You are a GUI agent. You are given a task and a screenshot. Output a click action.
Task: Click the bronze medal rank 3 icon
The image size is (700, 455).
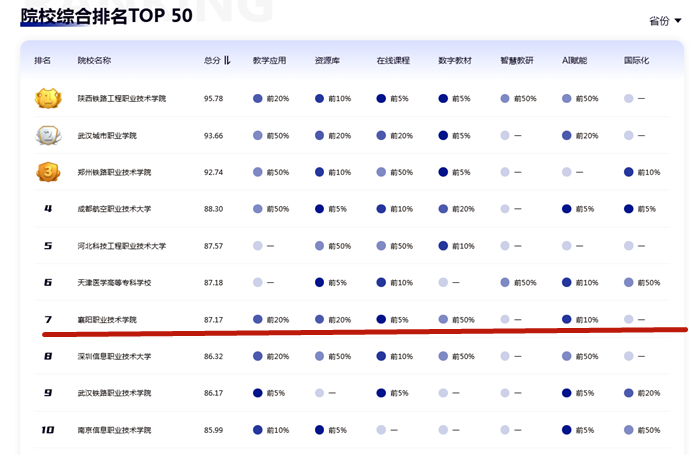tap(47, 172)
